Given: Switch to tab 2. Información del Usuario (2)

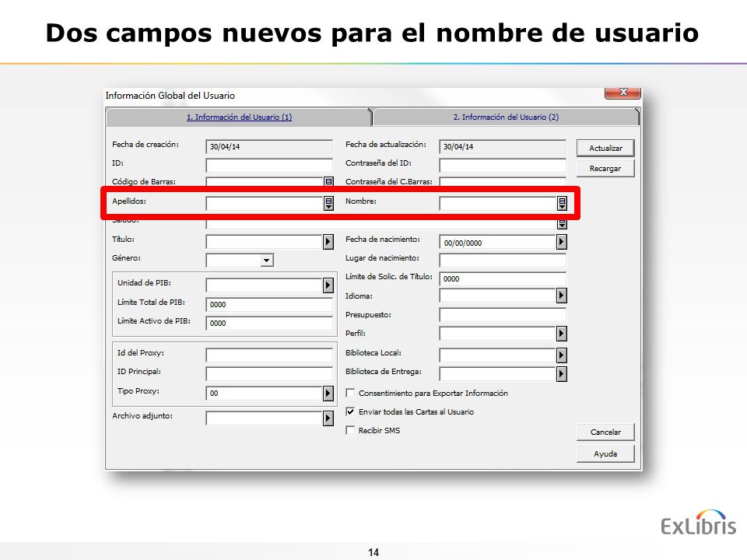Looking at the screenshot, I should pyautogui.click(x=506, y=117).
